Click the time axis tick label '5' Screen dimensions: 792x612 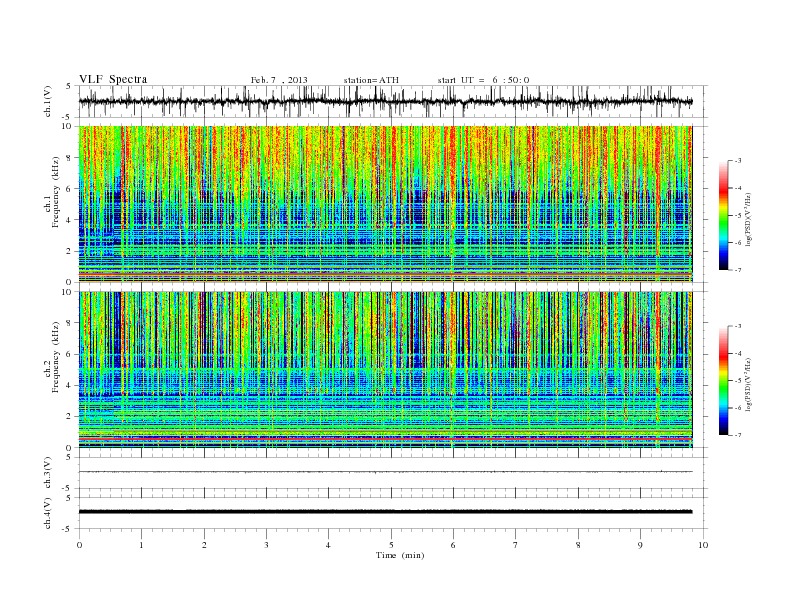click(391, 545)
